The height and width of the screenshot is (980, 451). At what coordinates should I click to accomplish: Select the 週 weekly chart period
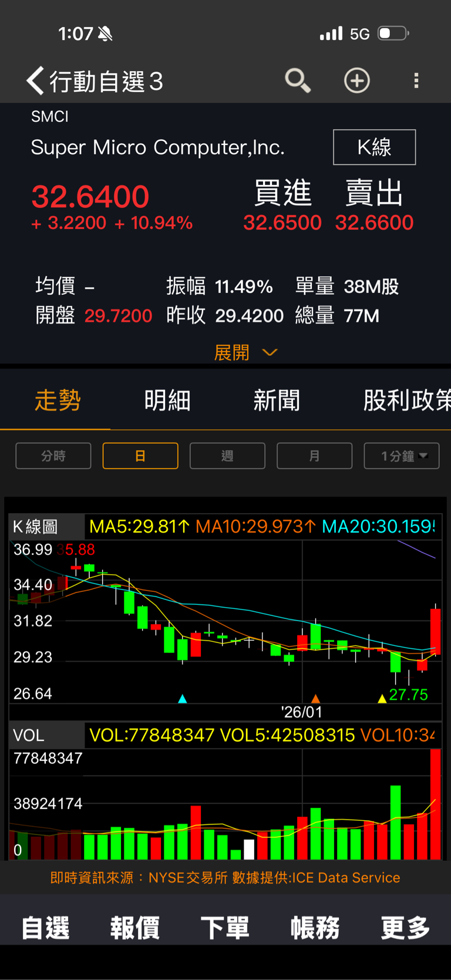coord(227,456)
